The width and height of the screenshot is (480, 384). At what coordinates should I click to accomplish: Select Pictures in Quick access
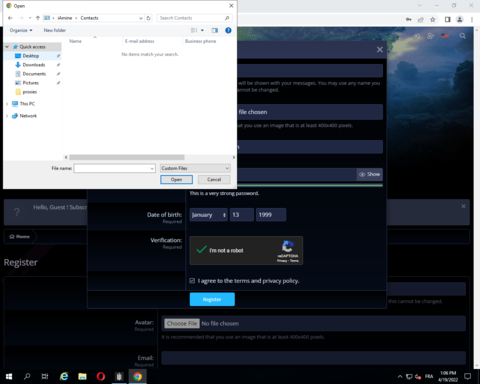(30, 83)
